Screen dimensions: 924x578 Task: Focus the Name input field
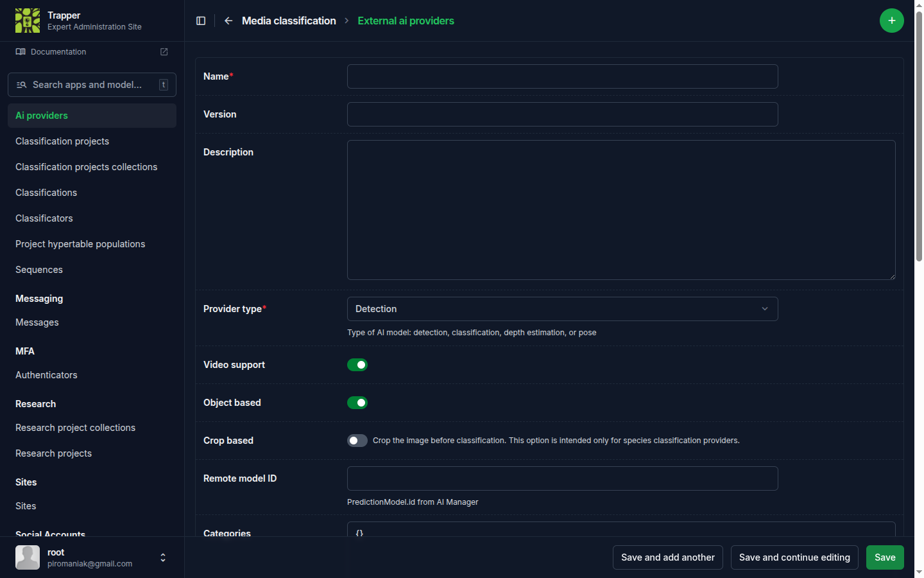click(562, 76)
